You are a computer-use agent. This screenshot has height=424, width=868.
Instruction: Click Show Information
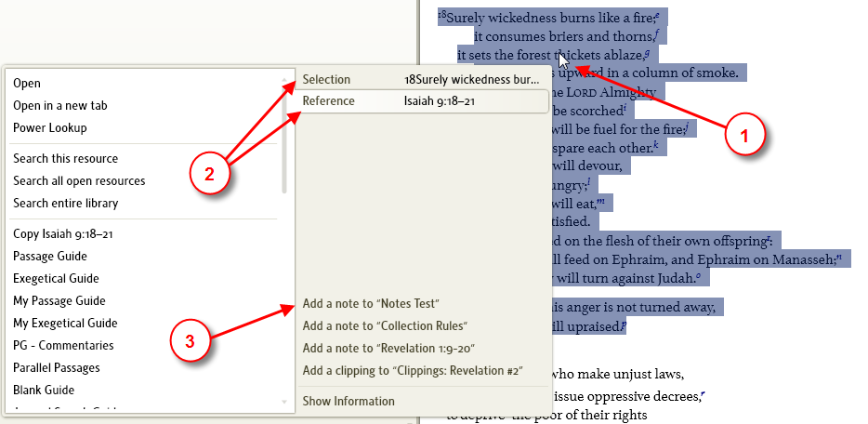[x=349, y=401]
